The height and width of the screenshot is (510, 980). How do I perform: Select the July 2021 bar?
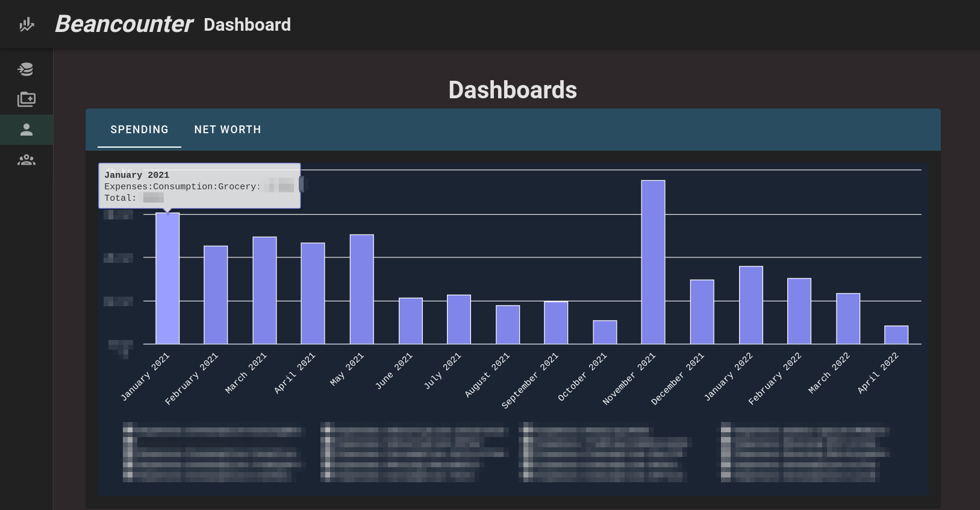click(x=459, y=320)
